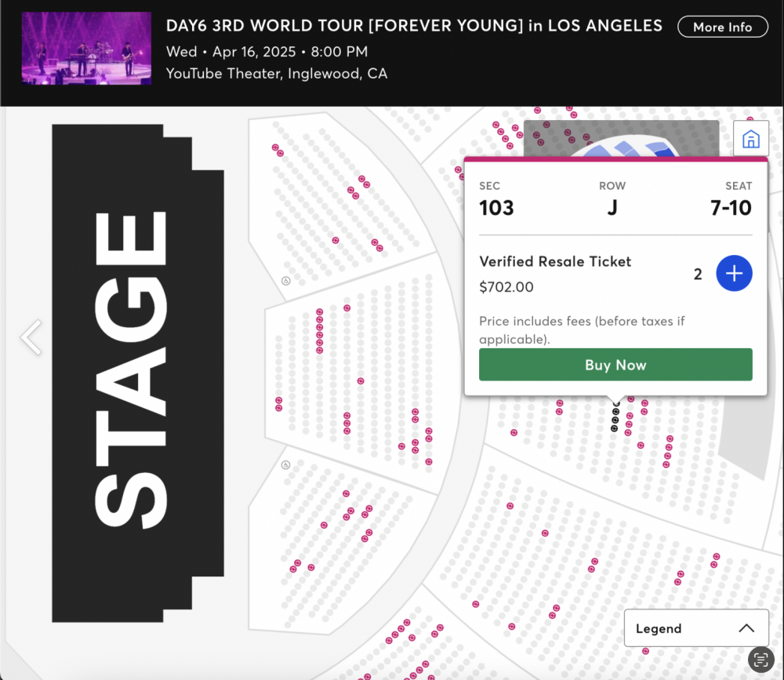The image size is (784, 680).
Task: Click the green Buy Now button
Action: point(615,365)
